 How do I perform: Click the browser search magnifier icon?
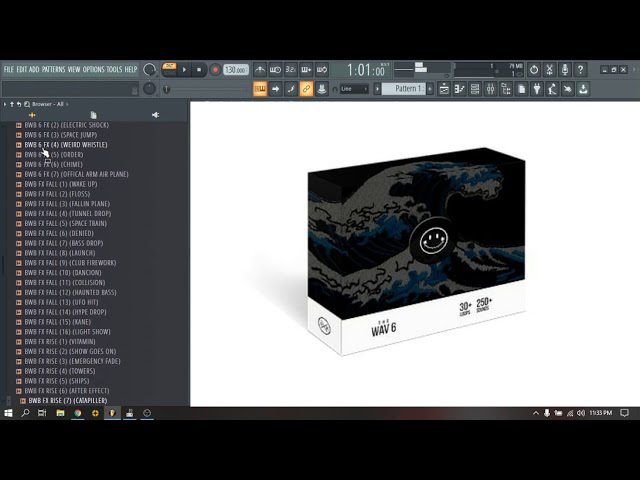27,104
